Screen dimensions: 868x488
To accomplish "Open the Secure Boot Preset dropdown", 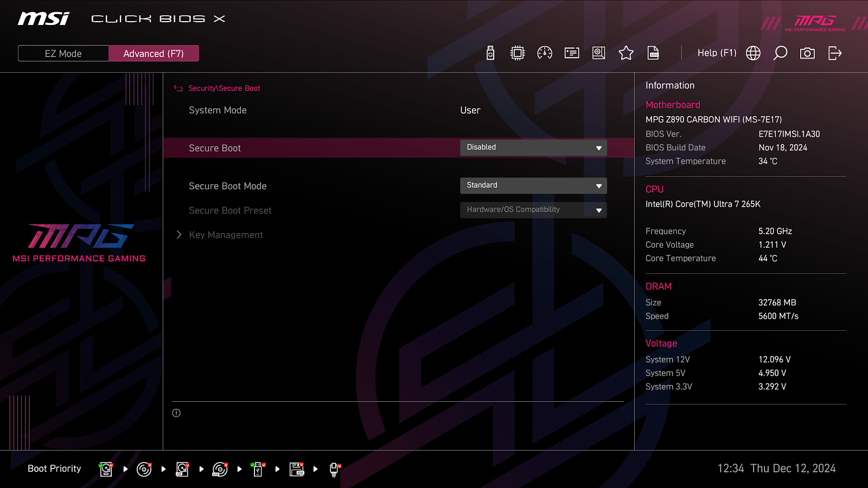I will tap(533, 210).
